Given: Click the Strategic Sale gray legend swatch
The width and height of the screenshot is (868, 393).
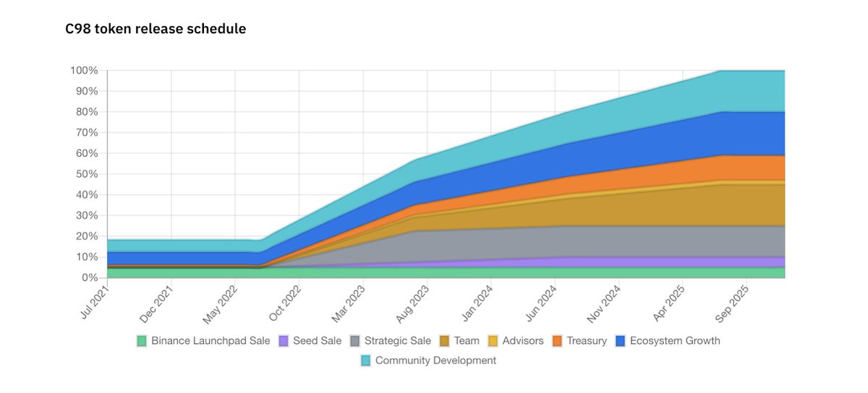Looking at the screenshot, I should point(355,340).
